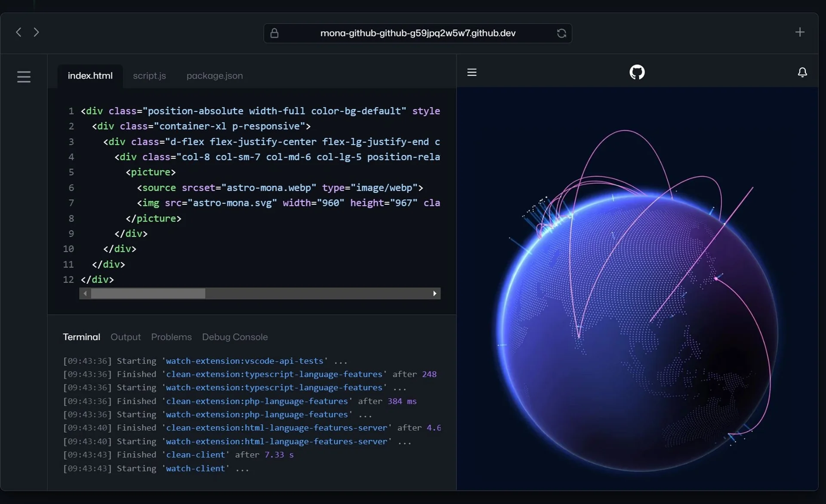
Task: Open notifications with the bell icon
Action: point(802,72)
